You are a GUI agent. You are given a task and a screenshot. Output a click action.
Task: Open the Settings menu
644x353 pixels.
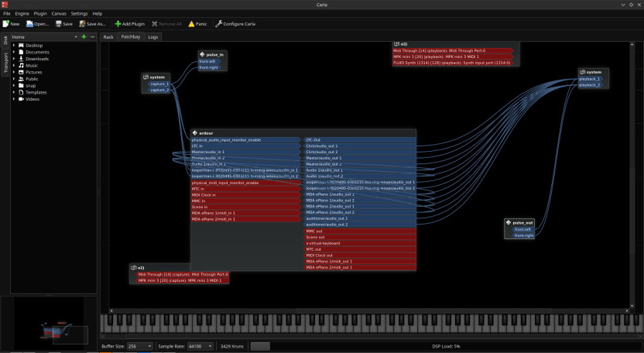point(79,14)
